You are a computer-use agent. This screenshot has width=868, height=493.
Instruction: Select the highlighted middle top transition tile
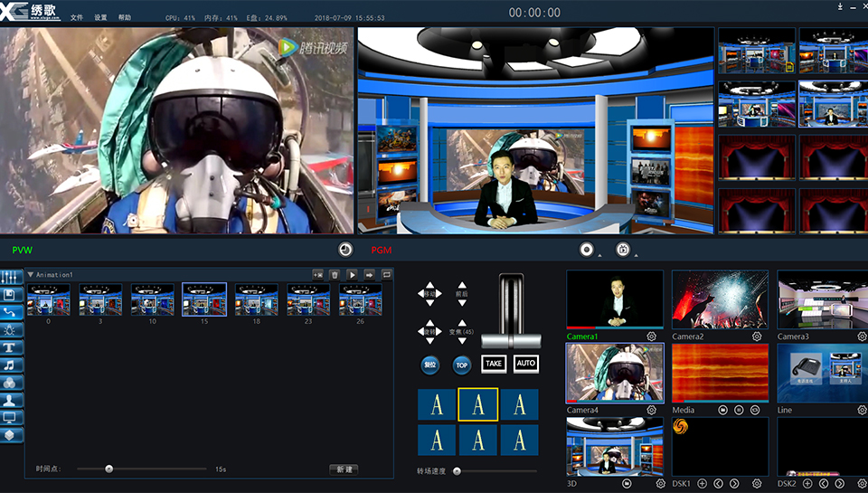coord(477,404)
